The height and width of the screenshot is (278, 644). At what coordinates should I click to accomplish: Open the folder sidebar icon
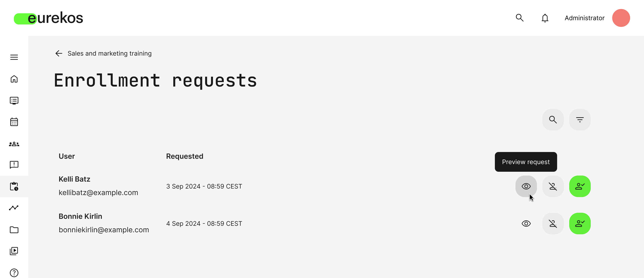pyautogui.click(x=14, y=230)
